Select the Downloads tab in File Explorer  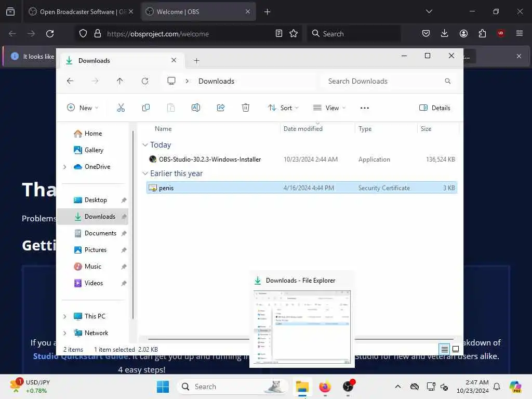pos(122,60)
